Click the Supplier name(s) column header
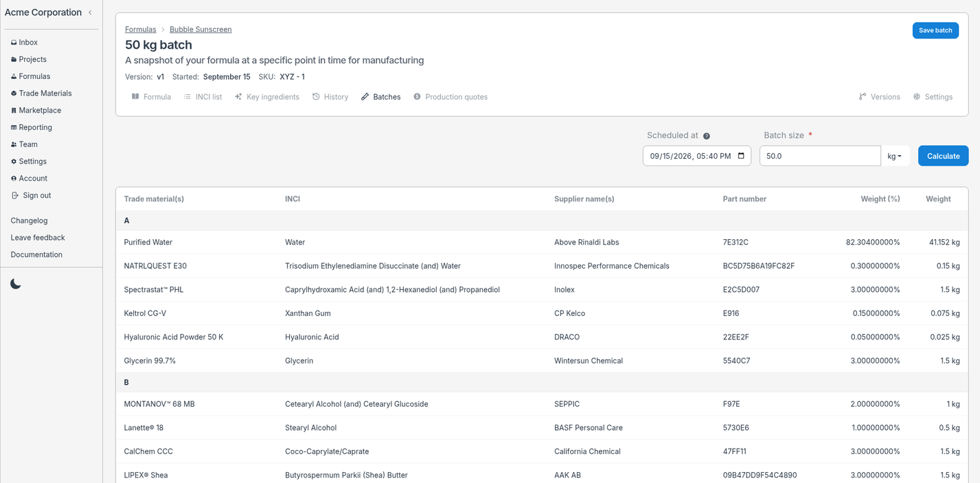The image size is (980, 483). [584, 199]
